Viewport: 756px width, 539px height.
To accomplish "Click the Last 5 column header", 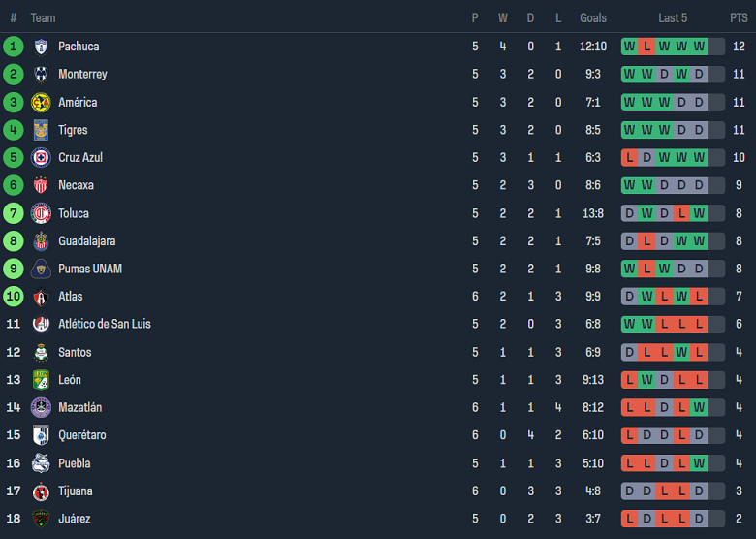I will click(x=673, y=18).
